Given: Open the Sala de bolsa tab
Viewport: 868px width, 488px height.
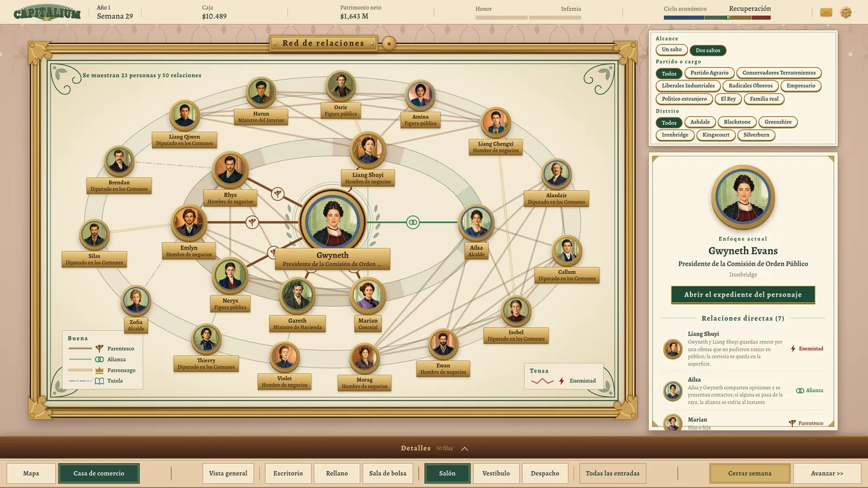Looking at the screenshot, I should click(x=387, y=473).
